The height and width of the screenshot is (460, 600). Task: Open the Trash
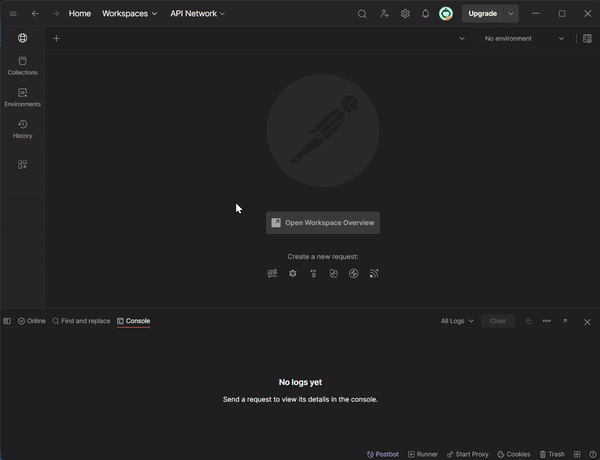click(552, 454)
